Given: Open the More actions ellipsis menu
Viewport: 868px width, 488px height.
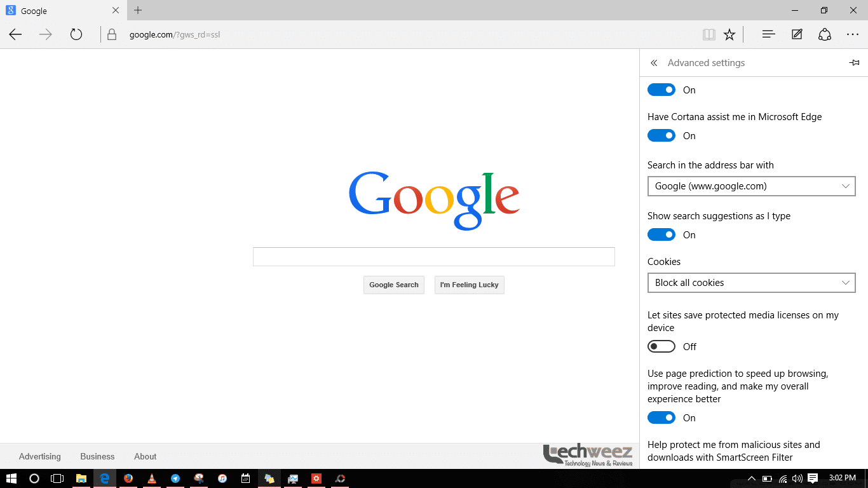Looking at the screenshot, I should [853, 34].
